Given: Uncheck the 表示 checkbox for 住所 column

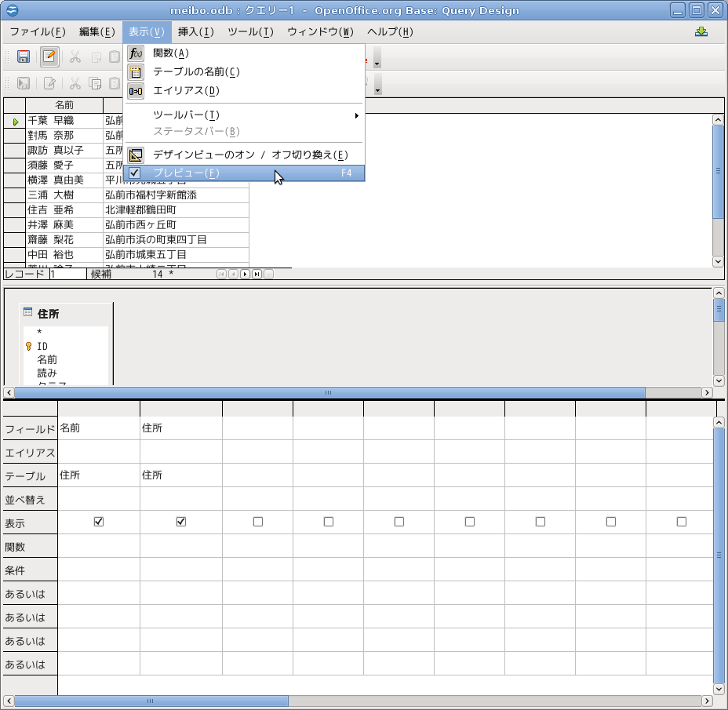Looking at the screenshot, I should (181, 522).
